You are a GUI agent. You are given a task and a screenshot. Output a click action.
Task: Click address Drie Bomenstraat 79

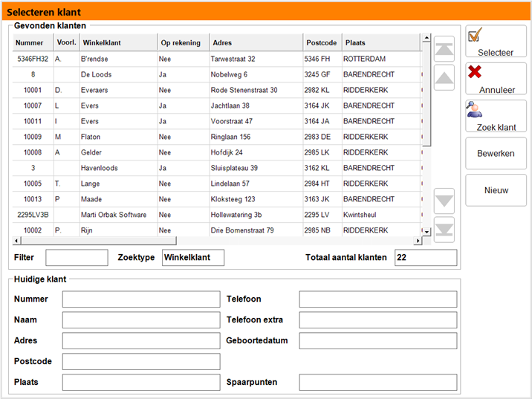coord(242,231)
